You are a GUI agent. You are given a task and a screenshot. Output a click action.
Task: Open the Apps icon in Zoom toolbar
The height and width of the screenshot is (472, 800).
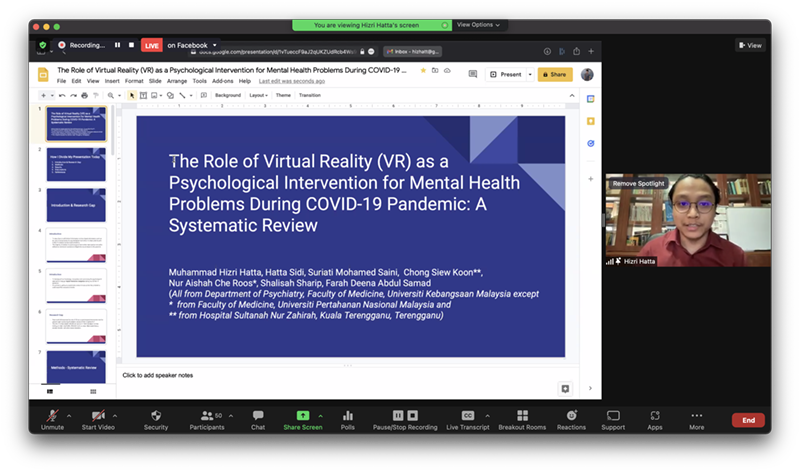tap(655, 415)
